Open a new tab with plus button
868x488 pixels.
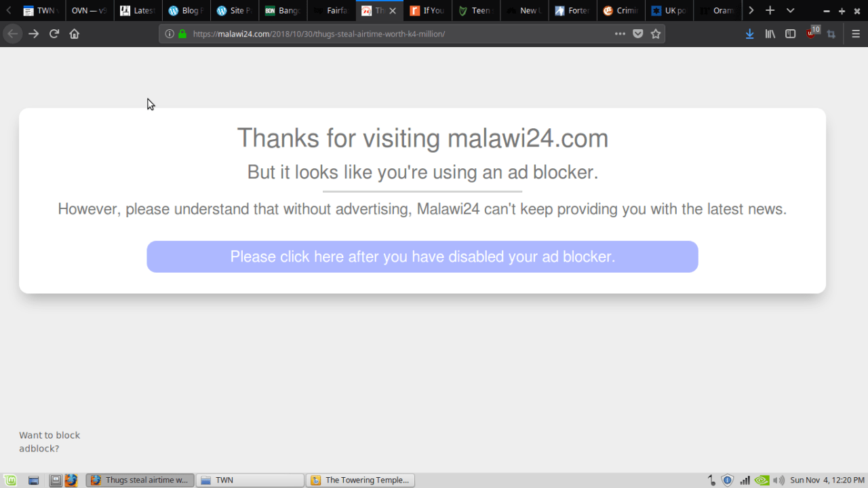[x=770, y=11]
